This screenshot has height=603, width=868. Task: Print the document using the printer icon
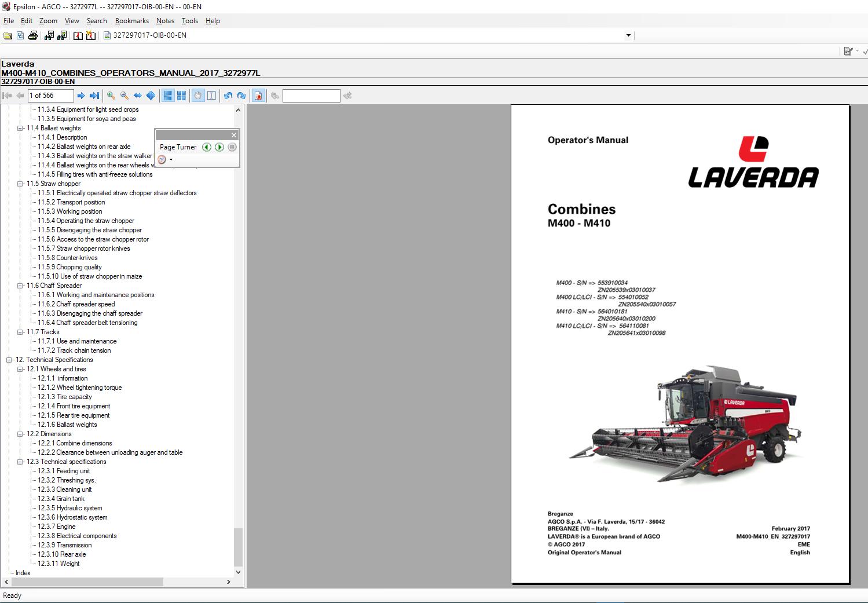[x=33, y=36]
